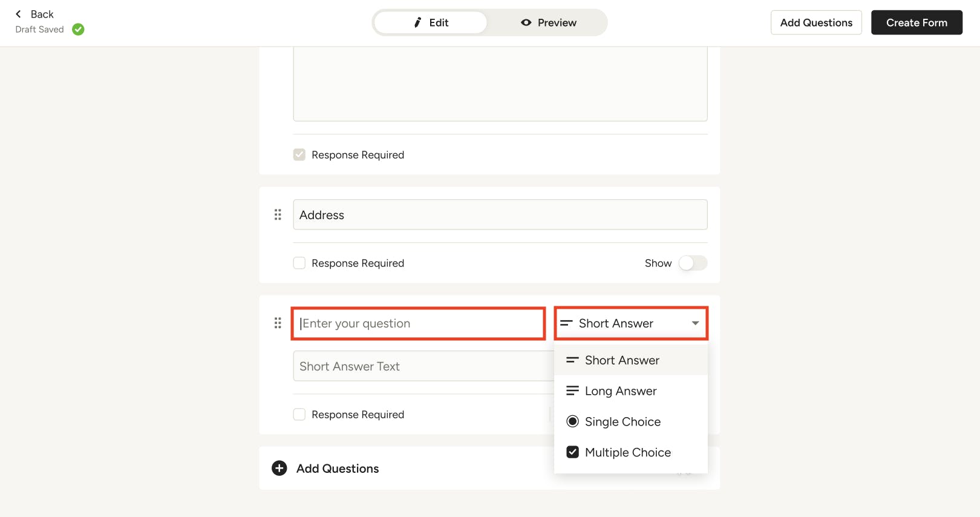Click the top-right Add Questions button

[x=815, y=23]
